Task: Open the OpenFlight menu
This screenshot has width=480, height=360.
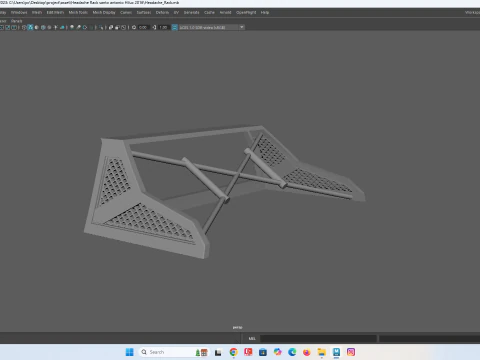Action: pyautogui.click(x=246, y=12)
